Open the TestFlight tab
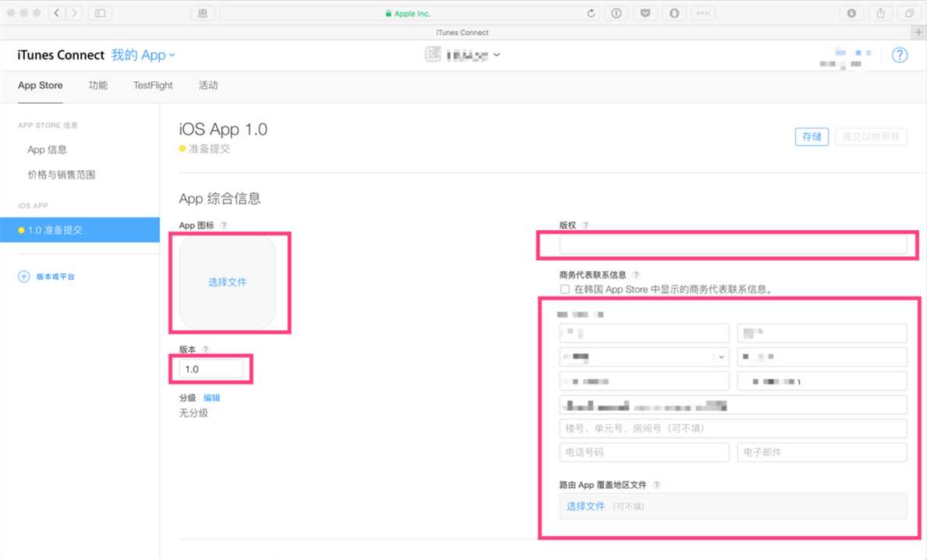The image size is (927, 560). coord(153,85)
